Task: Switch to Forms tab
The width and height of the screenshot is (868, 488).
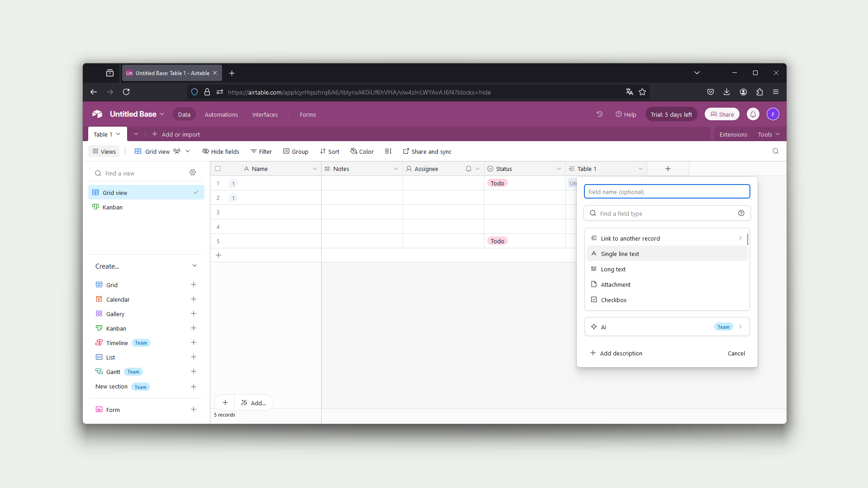Action: pos(308,114)
